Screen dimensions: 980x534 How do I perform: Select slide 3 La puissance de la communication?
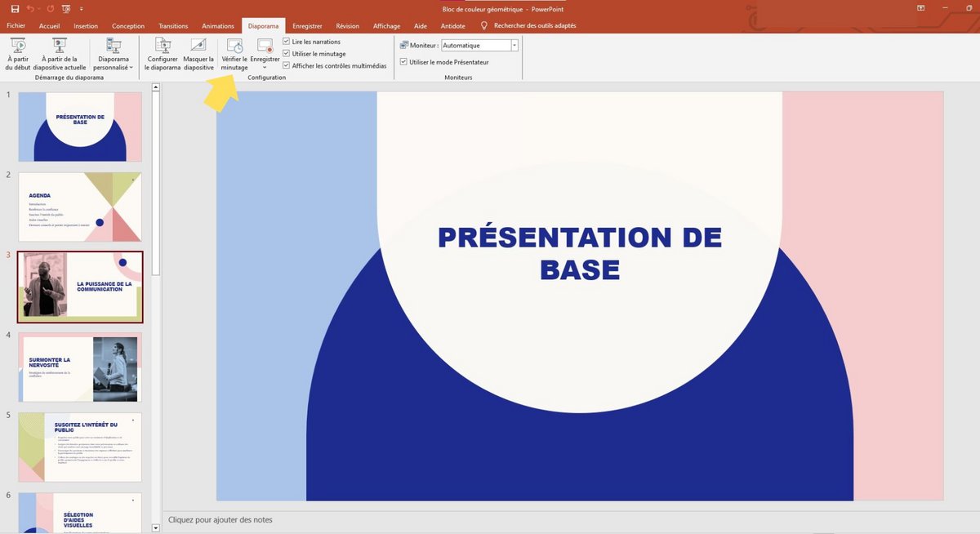[x=80, y=287]
